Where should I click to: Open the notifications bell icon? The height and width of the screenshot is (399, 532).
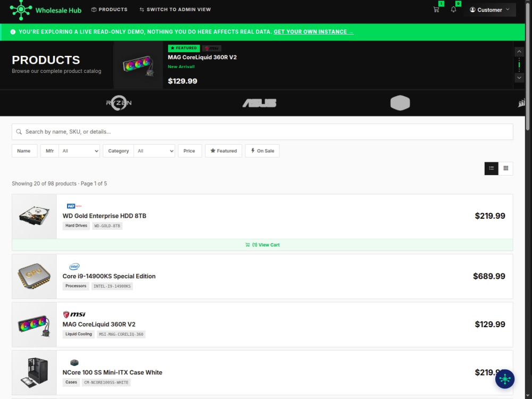click(453, 10)
